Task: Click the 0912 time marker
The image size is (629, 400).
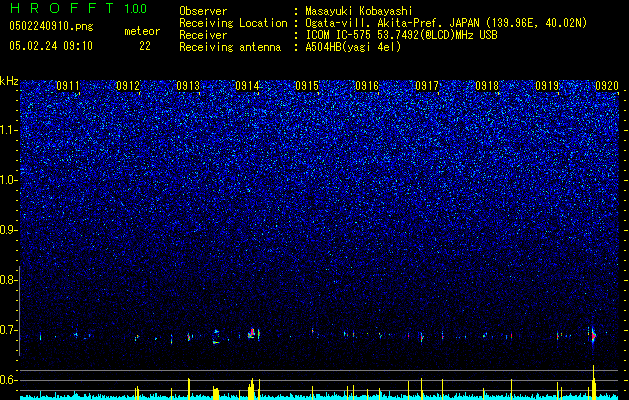Action: pos(128,86)
